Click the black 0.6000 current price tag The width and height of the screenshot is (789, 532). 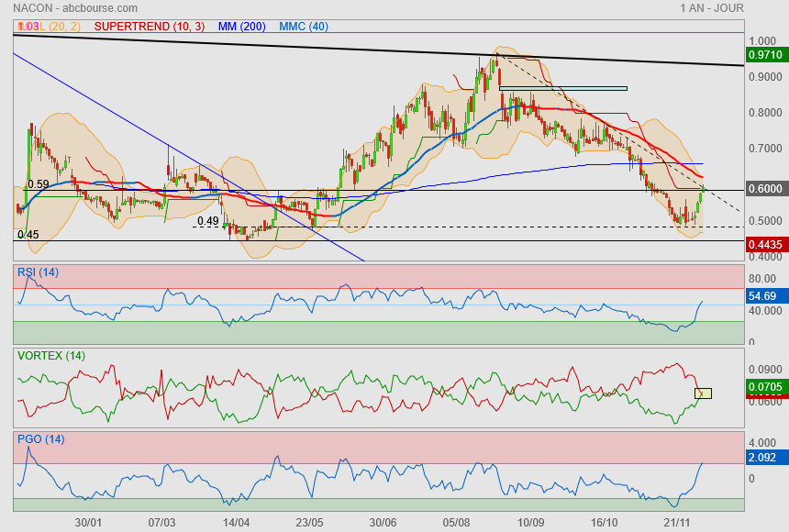[x=764, y=189]
